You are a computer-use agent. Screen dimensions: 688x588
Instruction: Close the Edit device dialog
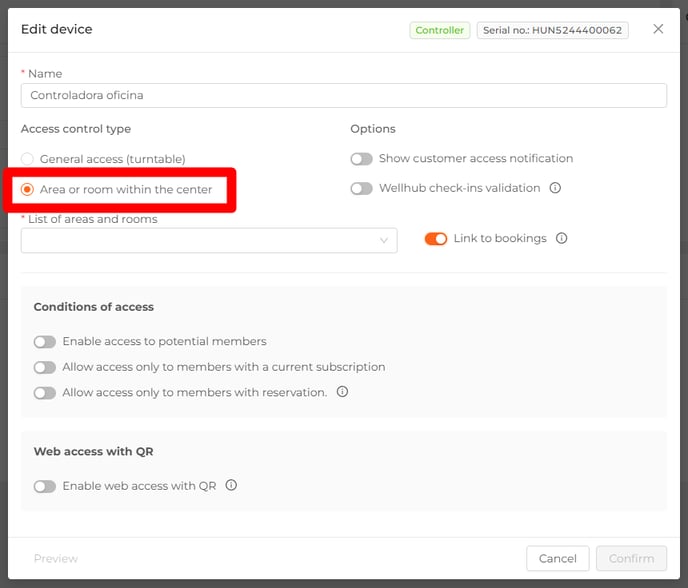[x=658, y=29]
